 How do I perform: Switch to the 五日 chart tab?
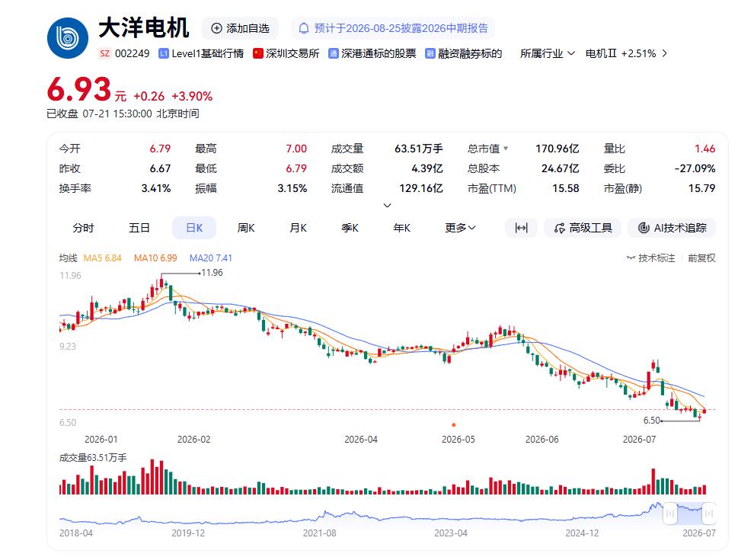coord(139,228)
